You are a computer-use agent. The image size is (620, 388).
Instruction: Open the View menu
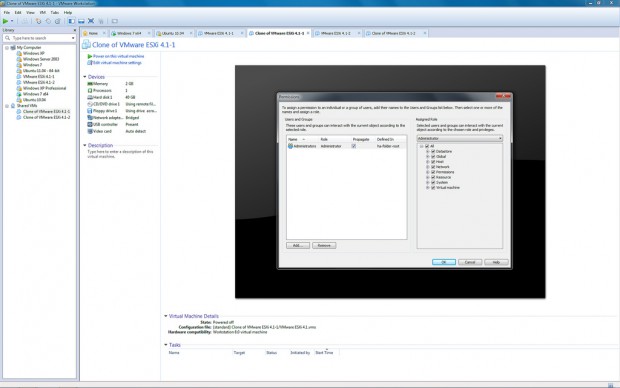click(x=30, y=13)
